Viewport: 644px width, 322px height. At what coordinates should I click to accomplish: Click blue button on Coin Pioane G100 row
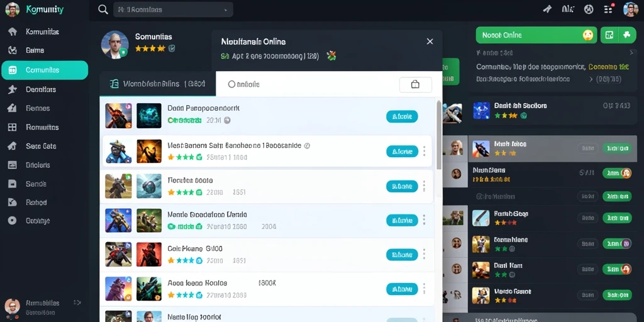[402, 255]
